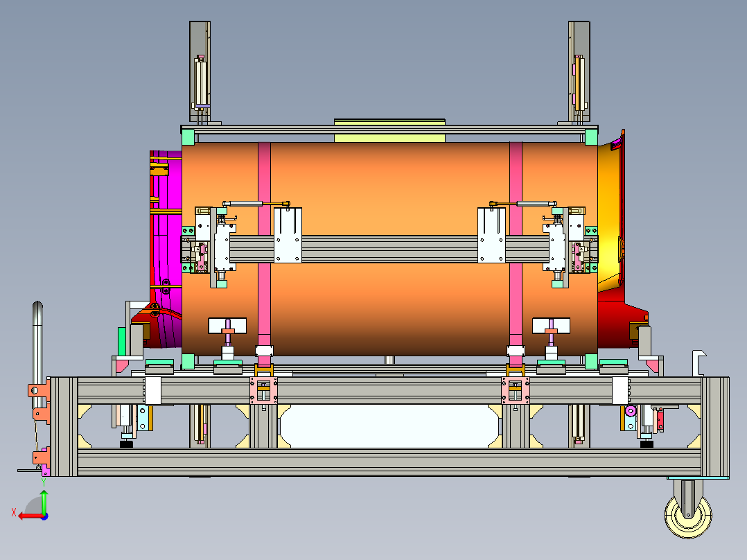
Task: Select the small gray pin under tank center
Action: (389, 360)
